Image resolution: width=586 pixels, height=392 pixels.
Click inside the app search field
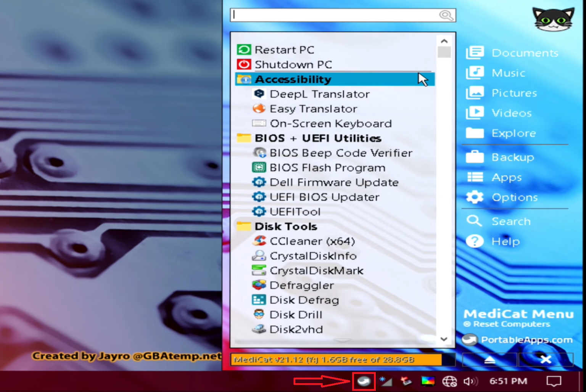336,15
